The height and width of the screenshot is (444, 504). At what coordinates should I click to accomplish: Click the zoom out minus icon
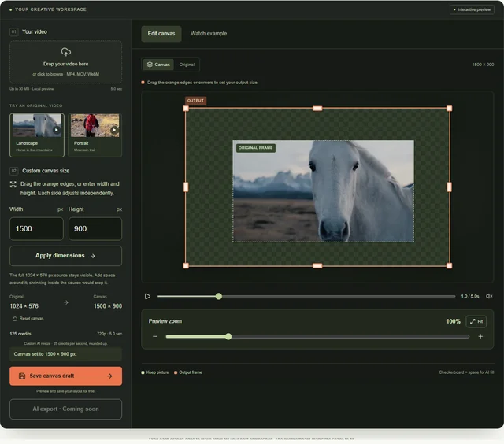(155, 336)
